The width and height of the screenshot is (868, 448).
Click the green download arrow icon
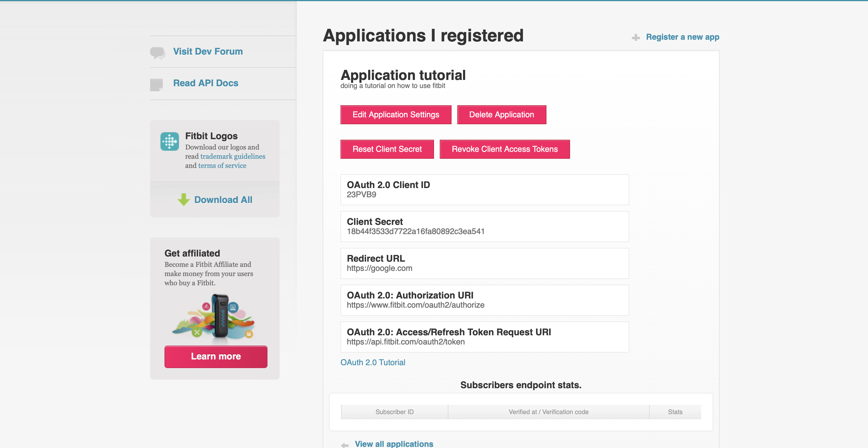click(x=184, y=200)
